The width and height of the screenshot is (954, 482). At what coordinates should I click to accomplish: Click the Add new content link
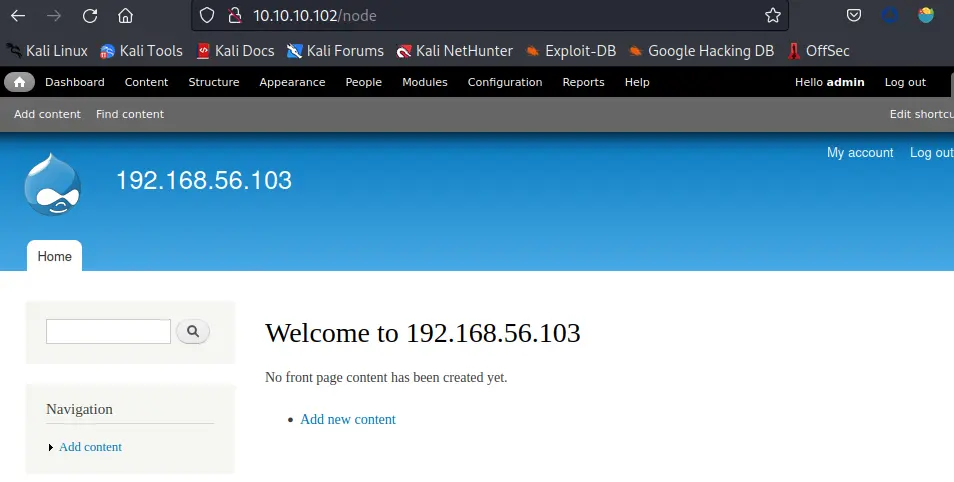pos(347,419)
